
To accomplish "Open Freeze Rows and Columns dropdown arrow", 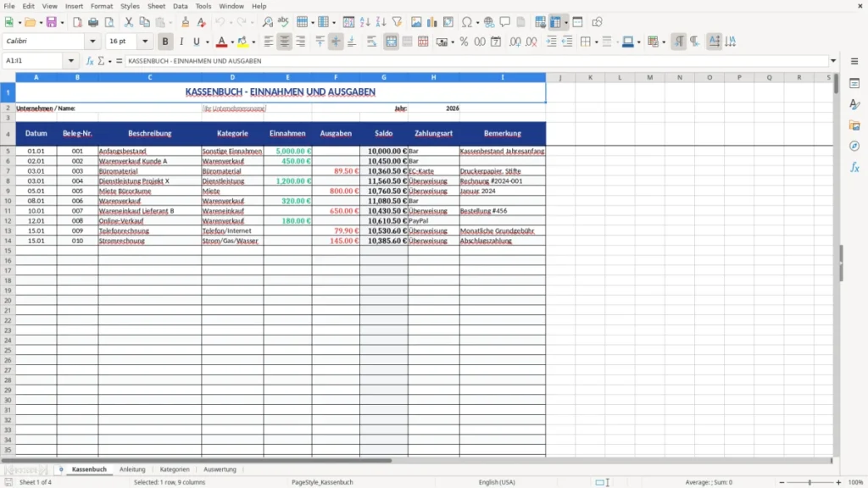I will click(x=565, y=23).
